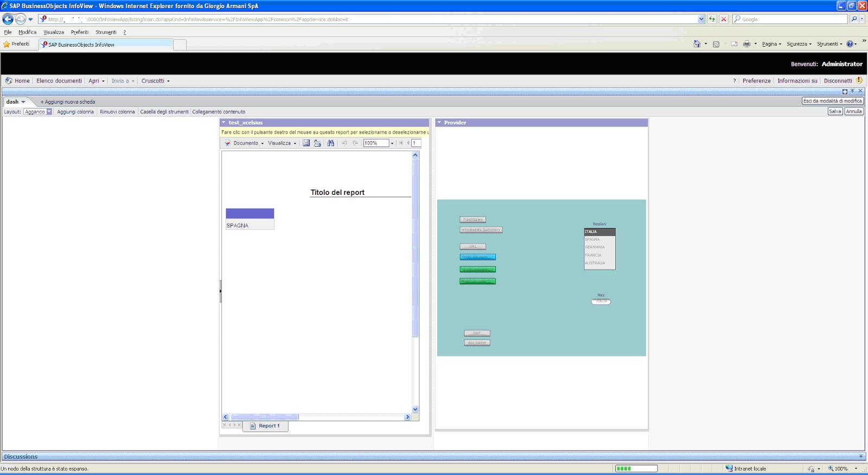
Task: Collapse the test_xcelsius panel triangle
Action: 224,123
